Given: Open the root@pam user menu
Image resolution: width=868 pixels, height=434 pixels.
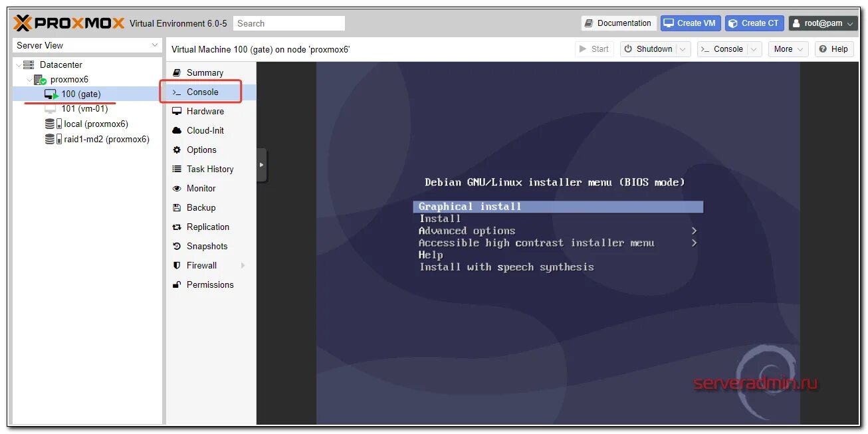Looking at the screenshot, I should (x=823, y=23).
